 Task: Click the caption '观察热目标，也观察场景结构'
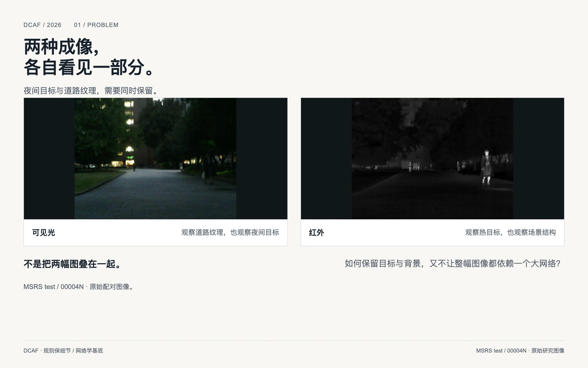click(510, 232)
